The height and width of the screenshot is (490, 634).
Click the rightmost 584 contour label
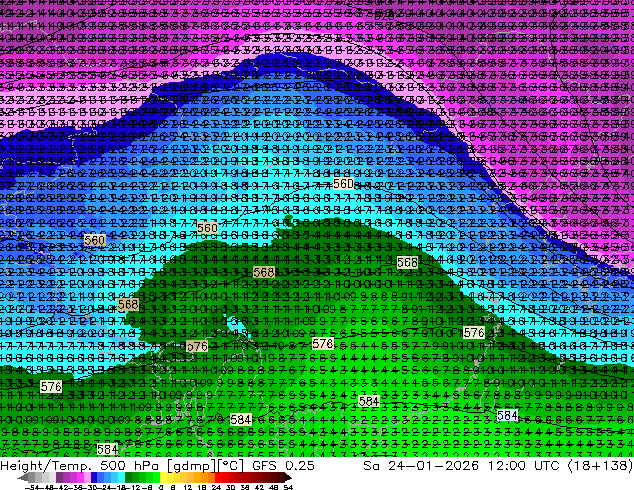pyautogui.click(x=507, y=415)
